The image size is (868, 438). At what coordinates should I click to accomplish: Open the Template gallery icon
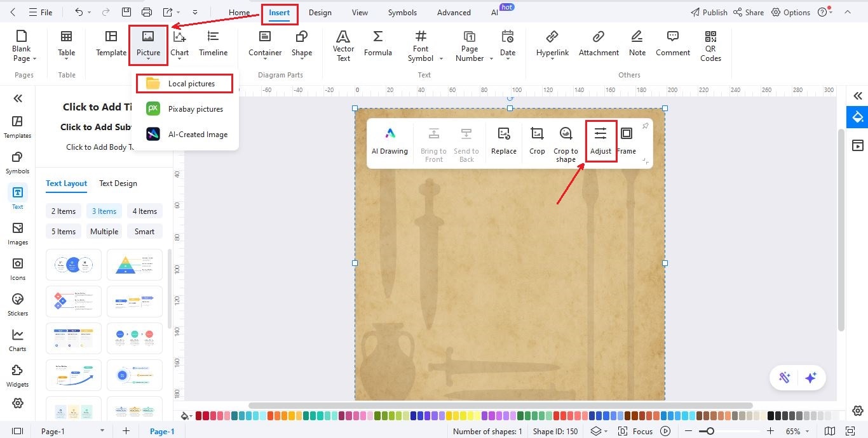coord(111,36)
